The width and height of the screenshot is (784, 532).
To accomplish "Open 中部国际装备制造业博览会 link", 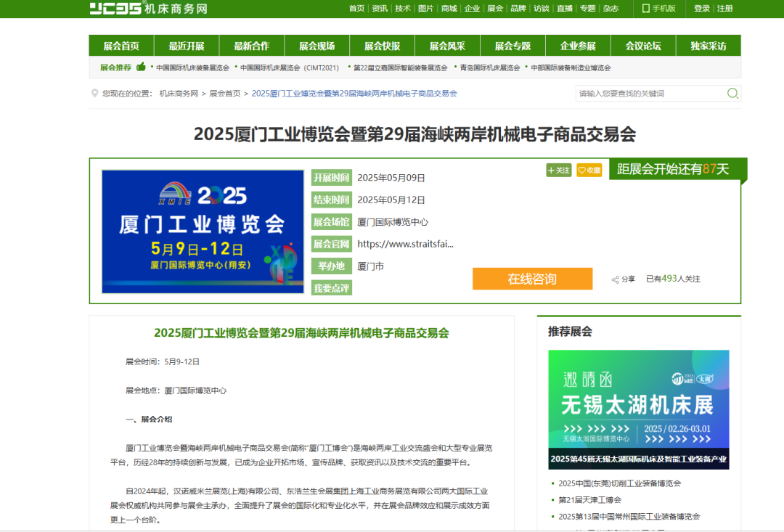I will pyautogui.click(x=571, y=67).
